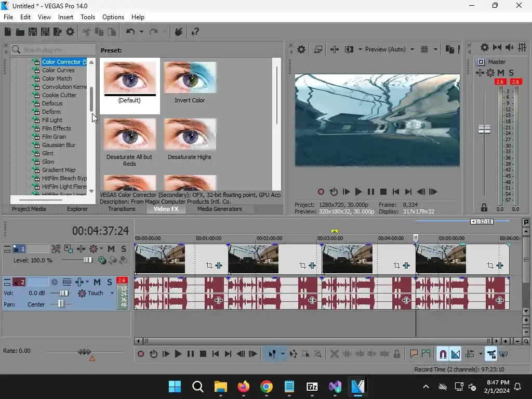532x399 pixels.
Task: Arm audio Track 2 for record
Action: (x=54, y=282)
